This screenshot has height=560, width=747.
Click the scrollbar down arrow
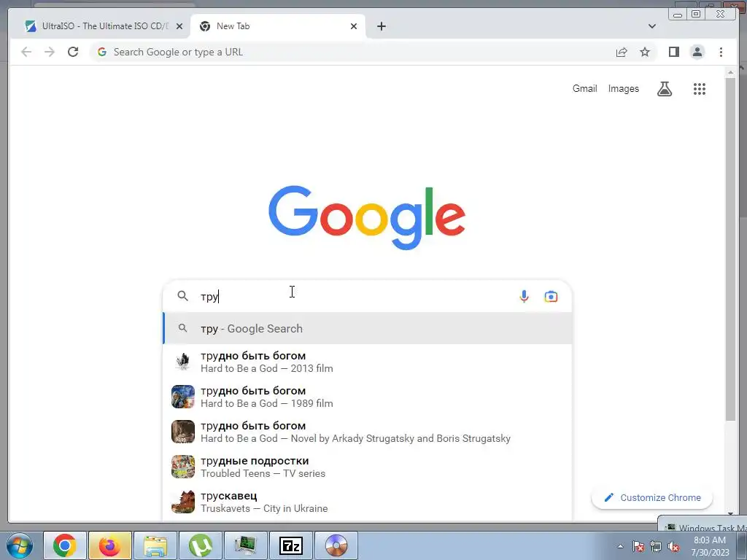pyautogui.click(x=730, y=514)
